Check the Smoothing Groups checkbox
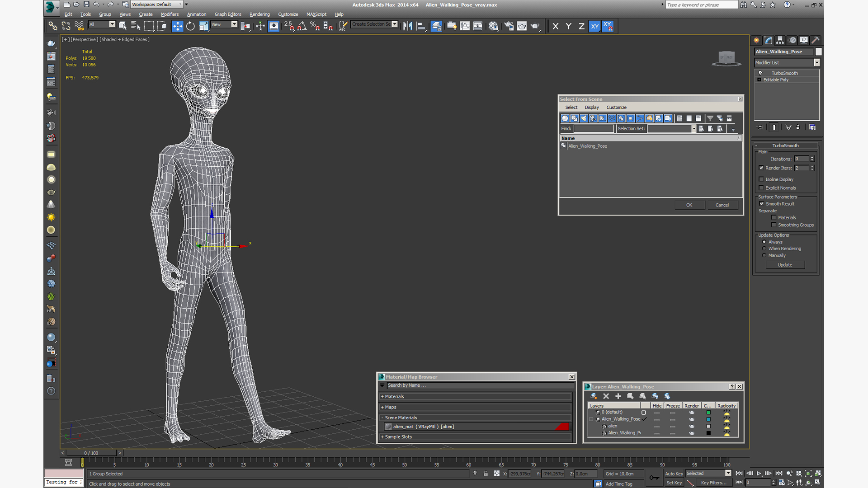Viewport: 868px width, 488px height. pos(774,225)
